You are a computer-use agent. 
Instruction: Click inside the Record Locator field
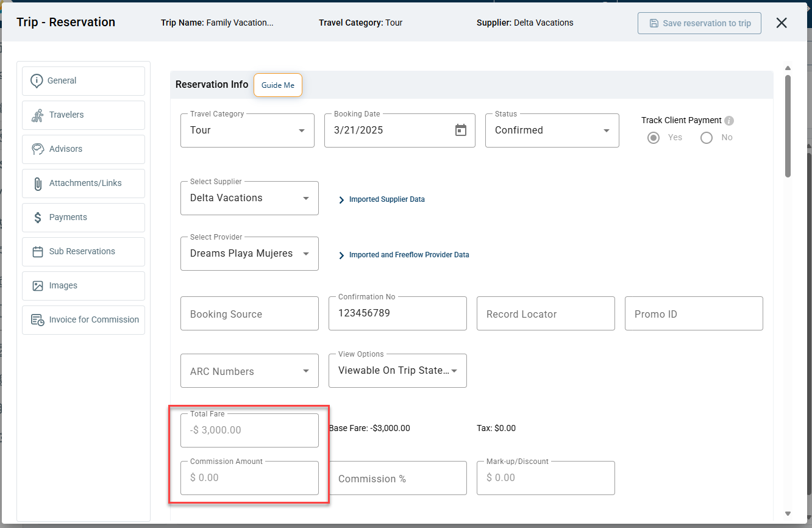[545, 313]
